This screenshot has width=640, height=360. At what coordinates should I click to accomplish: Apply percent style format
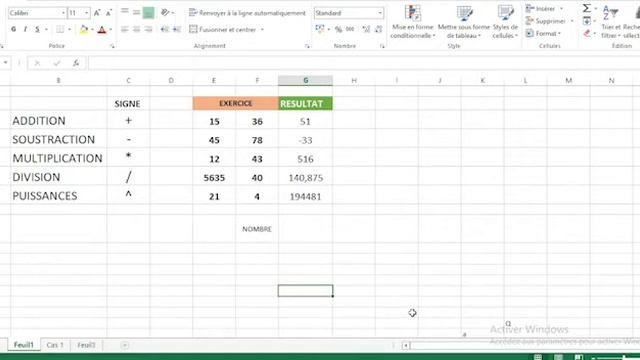tap(338, 29)
